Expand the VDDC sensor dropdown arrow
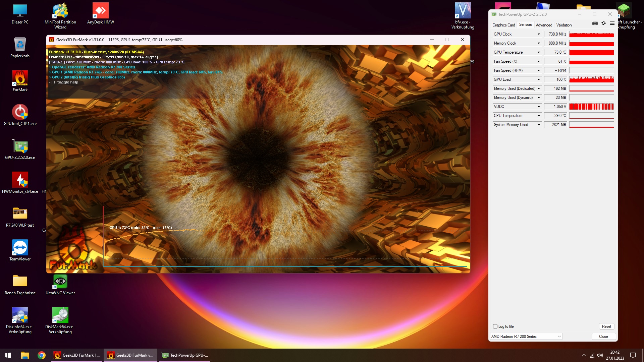 coord(539,107)
